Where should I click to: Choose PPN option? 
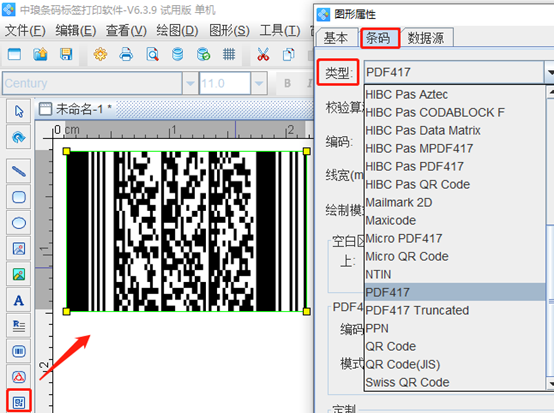[x=455, y=329]
